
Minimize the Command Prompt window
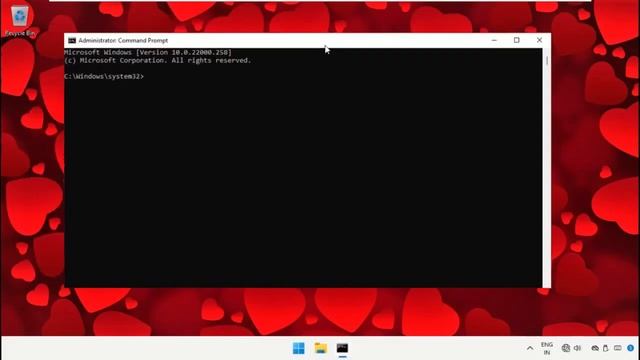tap(494, 40)
